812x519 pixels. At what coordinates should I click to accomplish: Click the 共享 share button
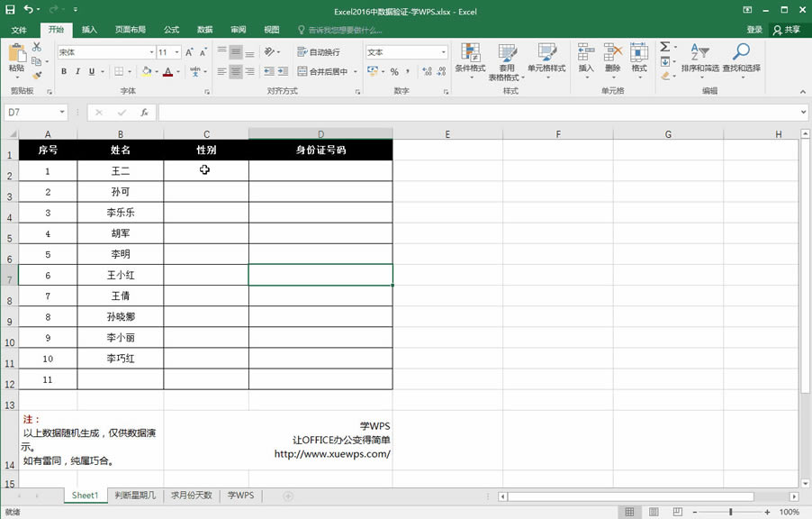pyautogui.click(x=789, y=28)
